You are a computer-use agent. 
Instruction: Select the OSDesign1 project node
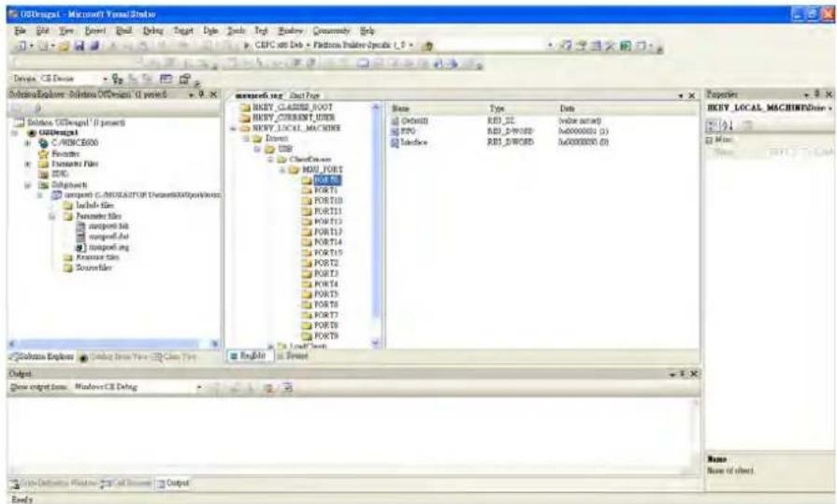[59, 133]
